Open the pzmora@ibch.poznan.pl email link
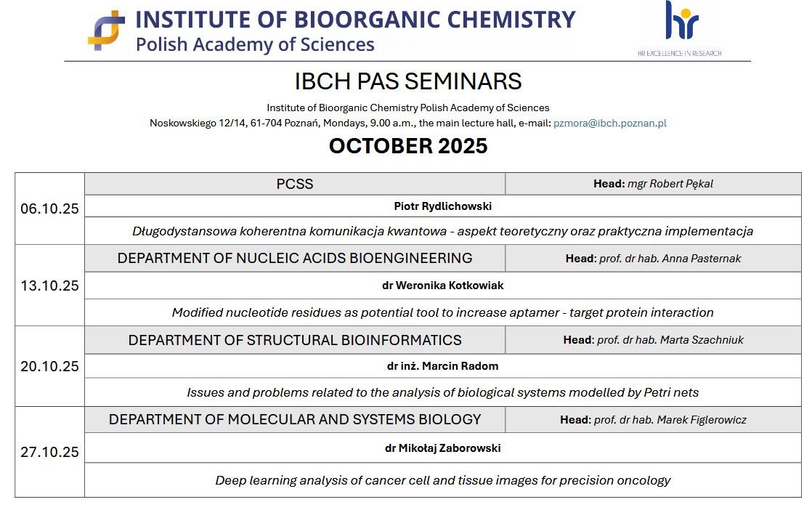This screenshot has width=812, height=518. point(609,124)
